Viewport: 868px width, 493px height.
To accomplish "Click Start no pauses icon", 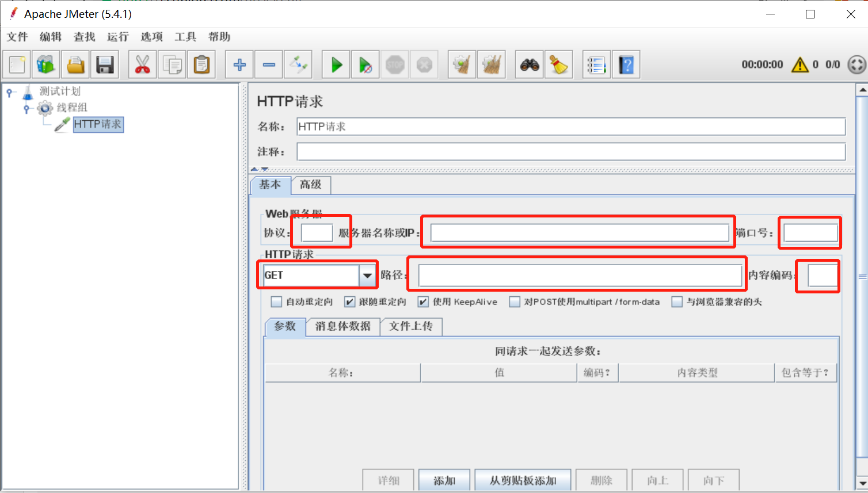I will coord(366,64).
